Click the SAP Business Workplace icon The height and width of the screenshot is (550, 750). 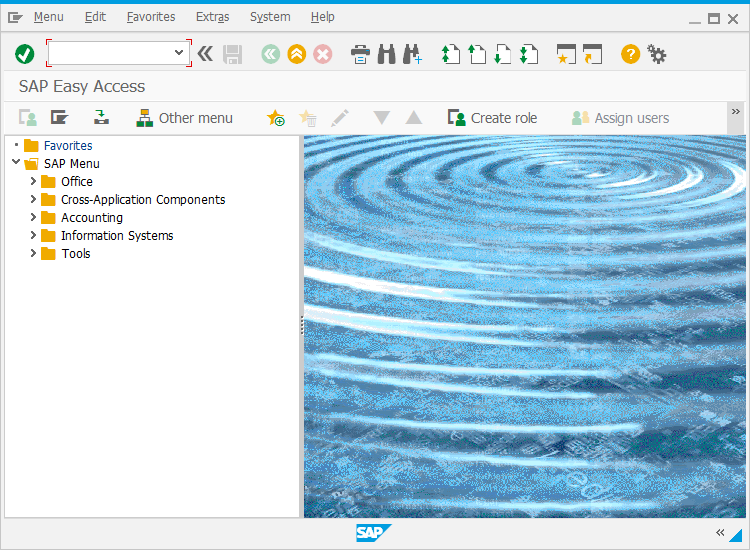pyautogui.click(x=101, y=118)
